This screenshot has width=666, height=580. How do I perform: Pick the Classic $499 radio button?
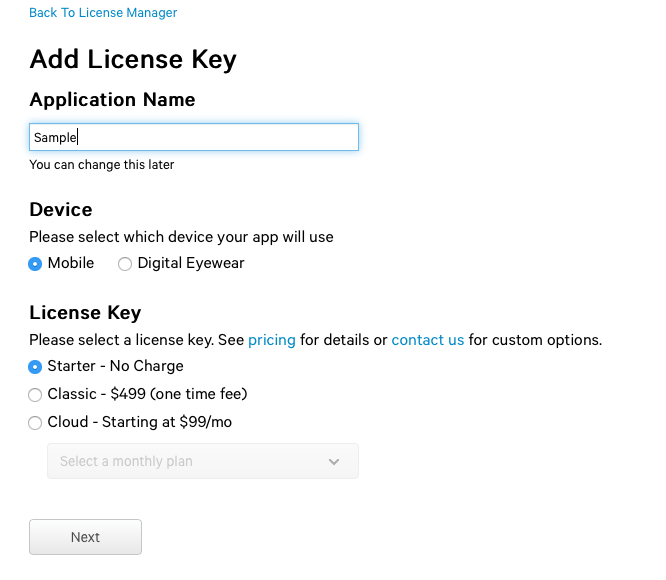coord(36,395)
